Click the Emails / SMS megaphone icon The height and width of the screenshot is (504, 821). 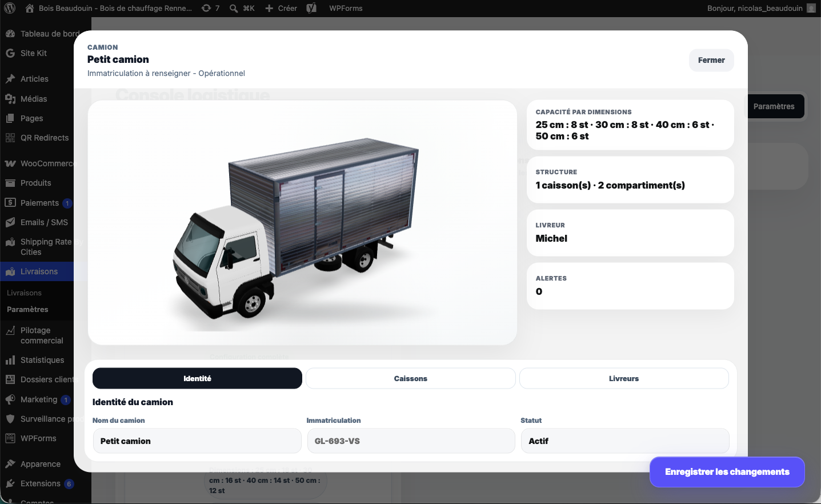(10, 222)
